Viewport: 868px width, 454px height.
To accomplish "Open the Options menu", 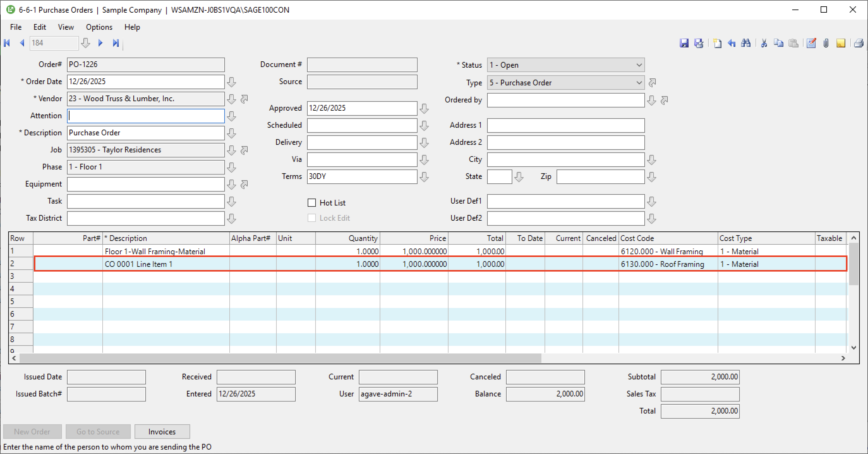I will (99, 27).
